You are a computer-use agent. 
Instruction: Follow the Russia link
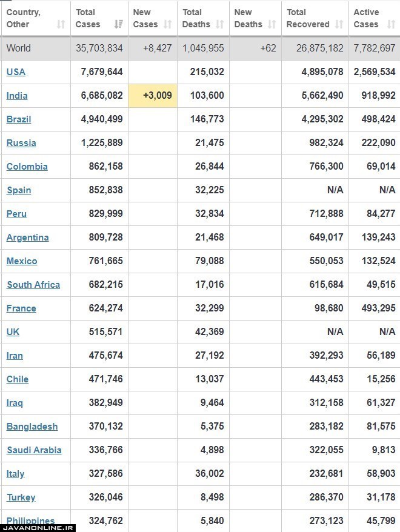[21, 143]
